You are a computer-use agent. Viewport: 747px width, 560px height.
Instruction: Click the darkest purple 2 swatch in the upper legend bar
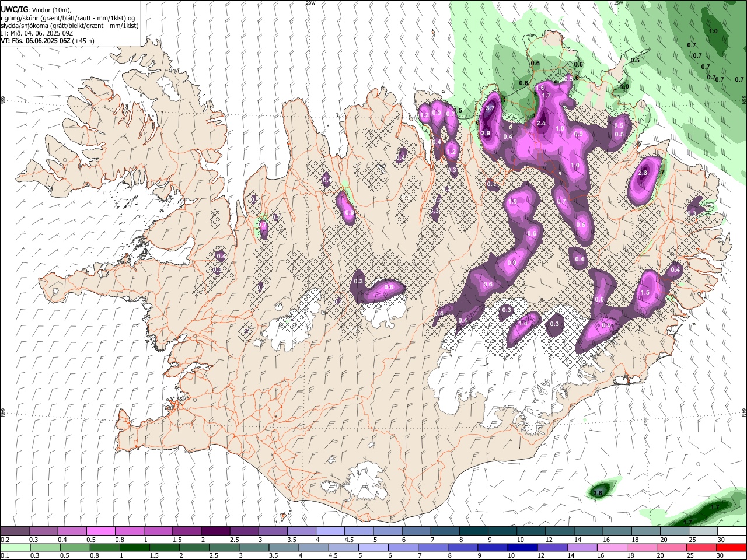(215, 531)
